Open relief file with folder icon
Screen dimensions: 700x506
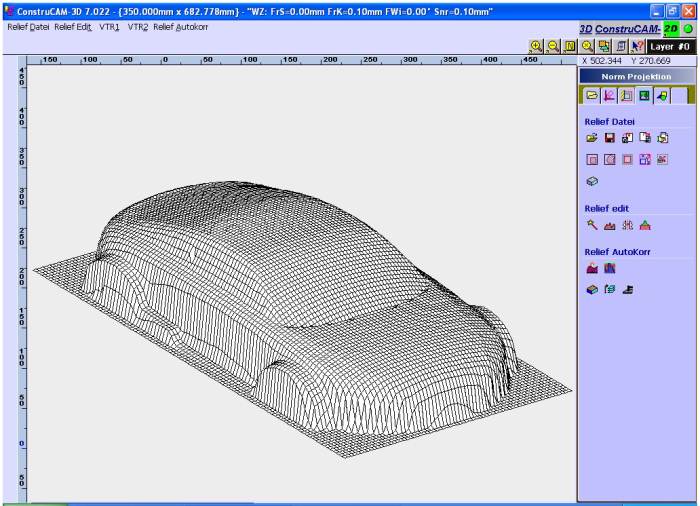(591, 138)
